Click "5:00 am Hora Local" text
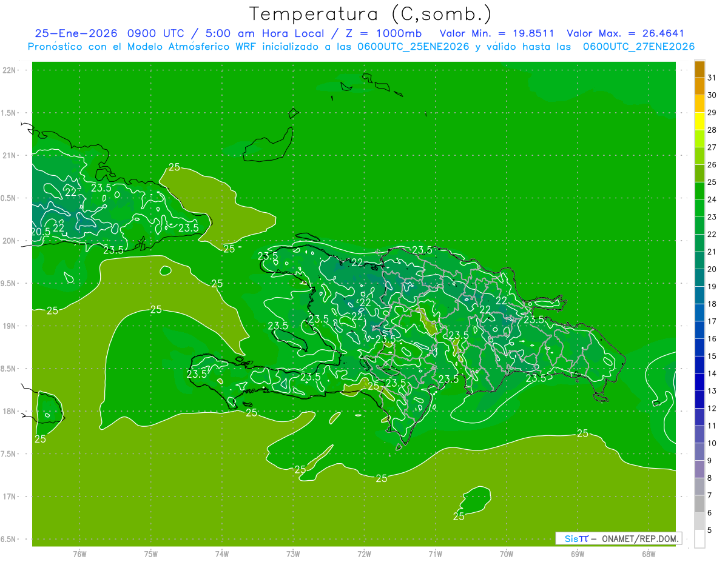Viewport: 728px width, 562px height. coord(265,33)
